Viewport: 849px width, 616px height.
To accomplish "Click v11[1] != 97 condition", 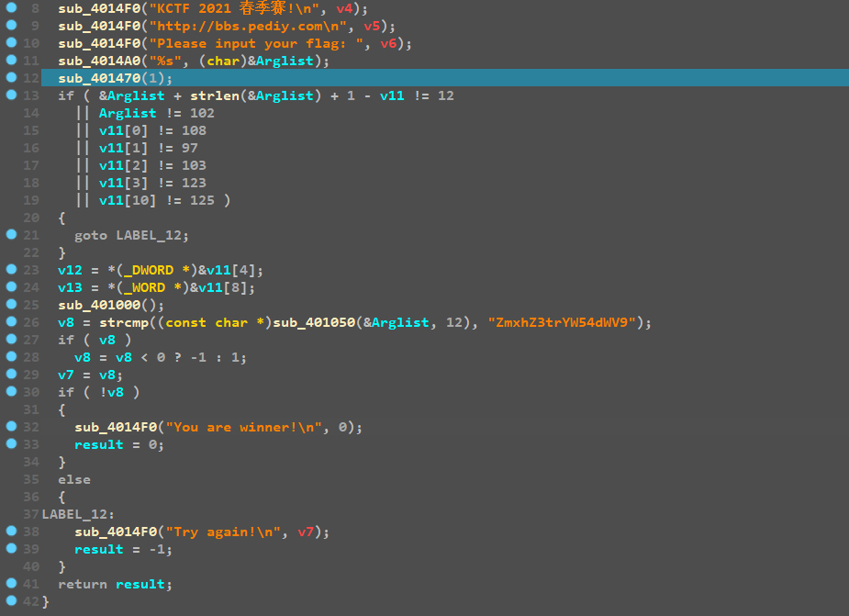I will (149, 148).
